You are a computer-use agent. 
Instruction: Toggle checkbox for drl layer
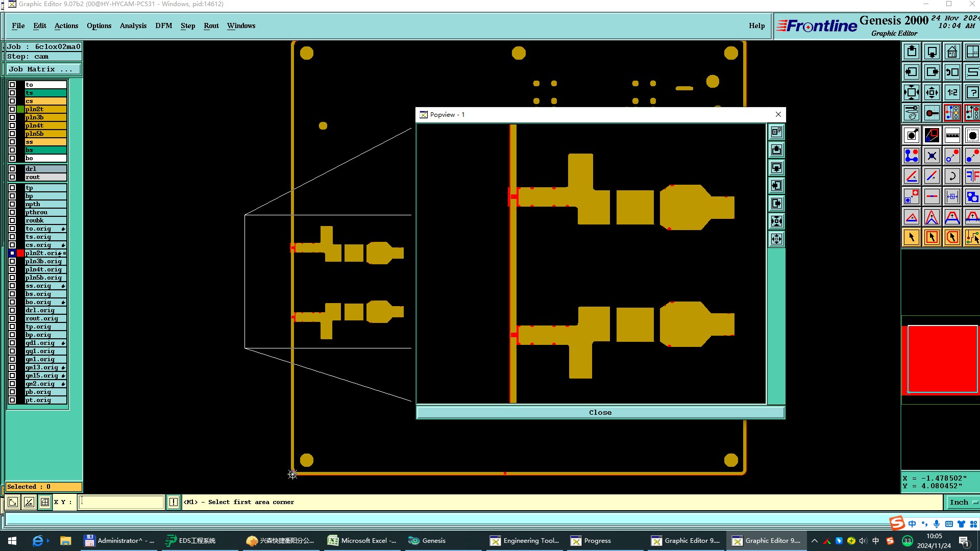tap(12, 169)
